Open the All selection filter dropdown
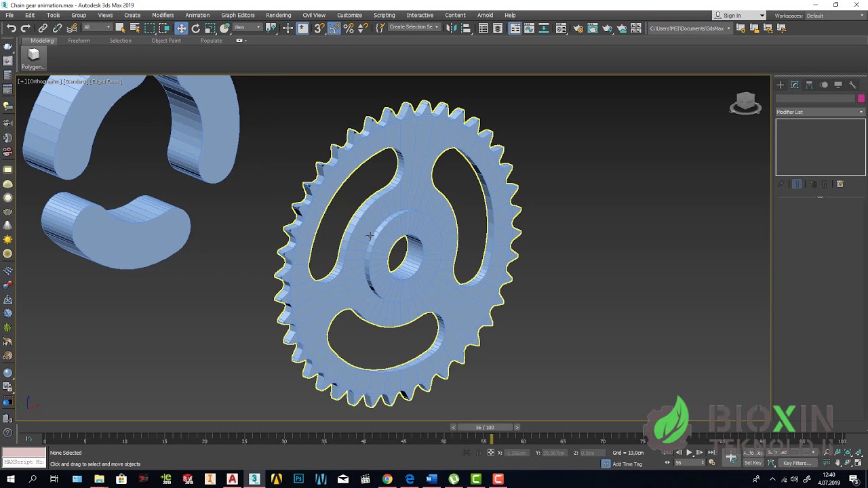This screenshot has height=488, width=868. point(96,27)
